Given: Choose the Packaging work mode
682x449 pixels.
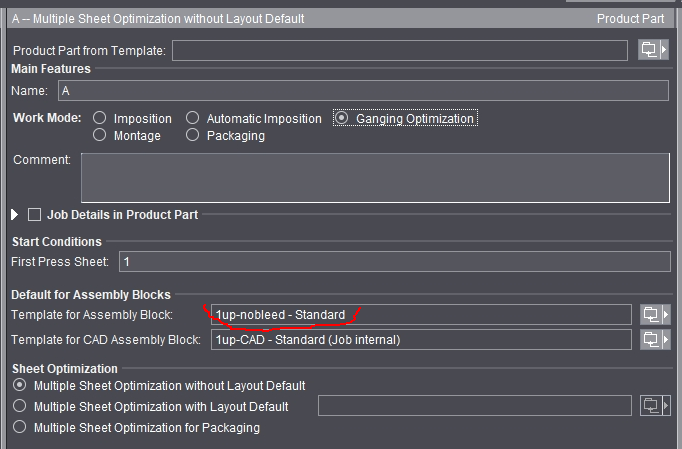Looking at the screenshot, I should point(193,135).
